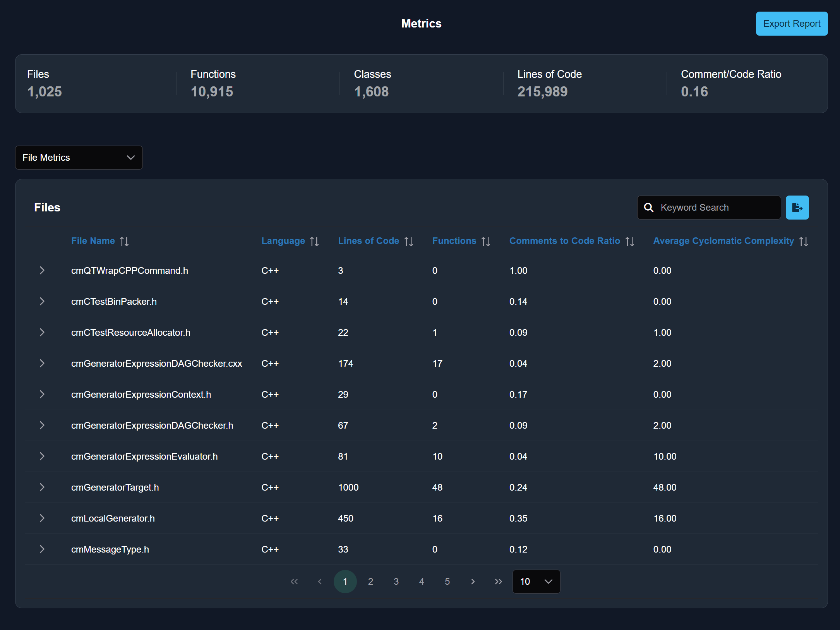Sort by Lines of Code arrows
This screenshot has height=630, width=840.
(409, 241)
